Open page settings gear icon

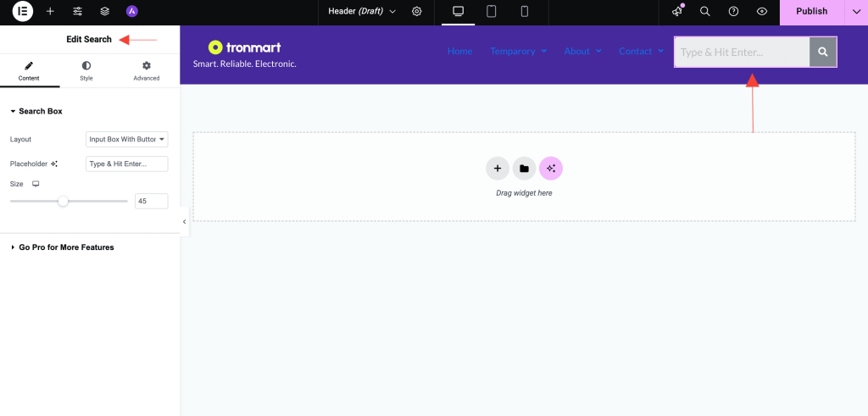coord(416,12)
